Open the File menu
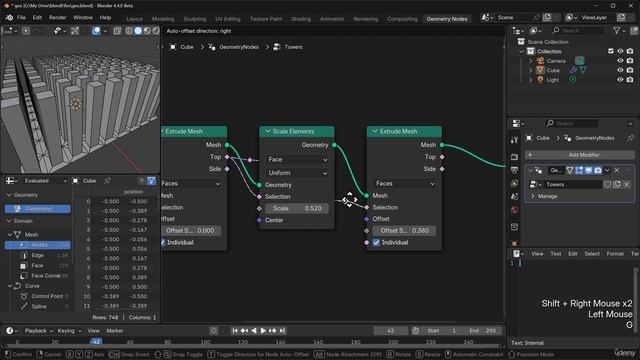 click(21, 18)
